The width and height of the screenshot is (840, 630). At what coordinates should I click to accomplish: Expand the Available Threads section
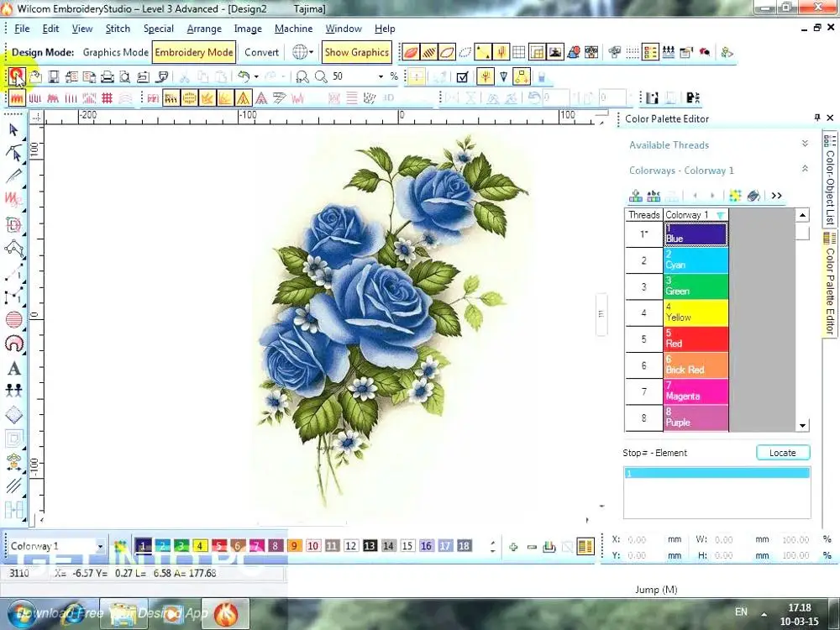(x=805, y=144)
